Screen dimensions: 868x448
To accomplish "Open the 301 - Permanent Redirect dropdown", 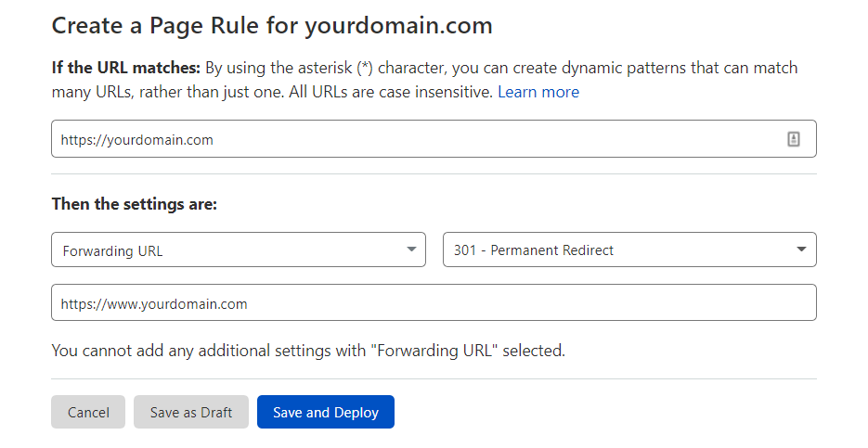I will (629, 250).
